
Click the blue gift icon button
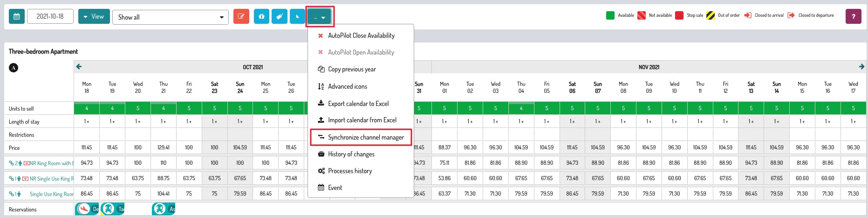coord(261,16)
